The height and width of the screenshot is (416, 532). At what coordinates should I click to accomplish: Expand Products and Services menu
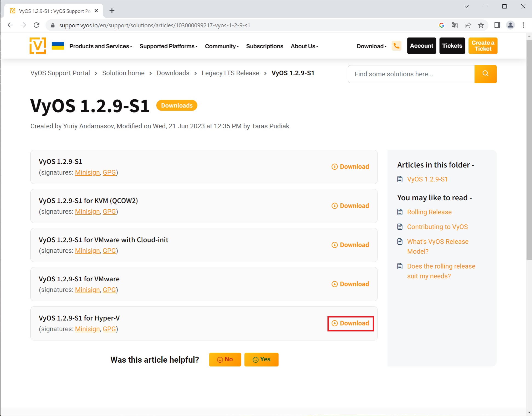pos(101,46)
